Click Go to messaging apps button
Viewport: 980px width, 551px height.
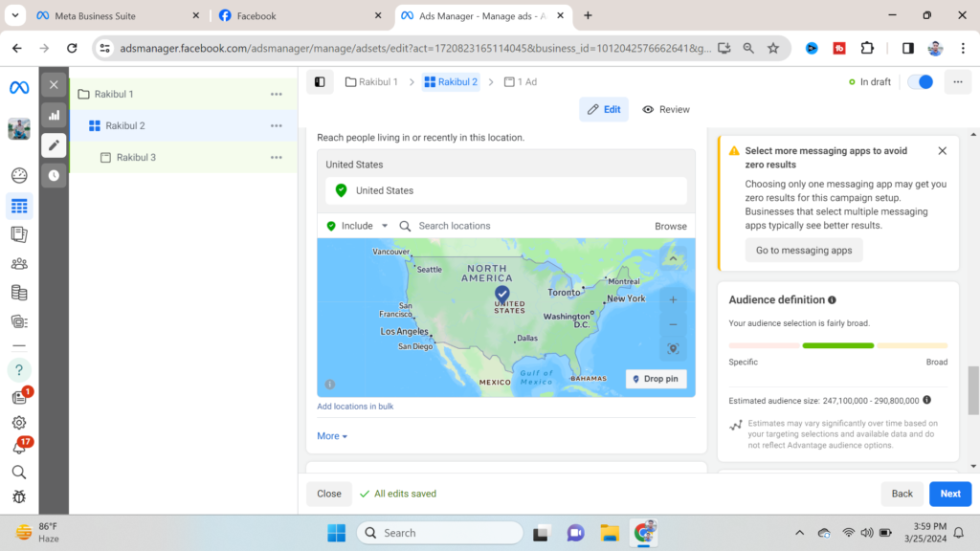click(804, 251)
